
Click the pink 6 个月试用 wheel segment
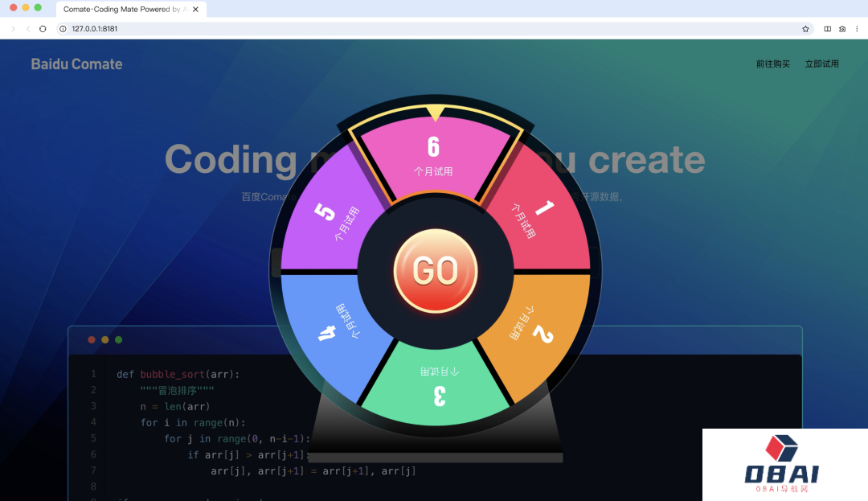click(x=434, y=156)
